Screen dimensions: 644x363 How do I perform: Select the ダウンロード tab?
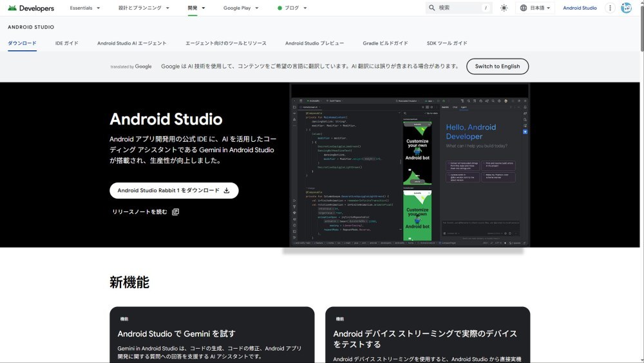coord(22,43)
